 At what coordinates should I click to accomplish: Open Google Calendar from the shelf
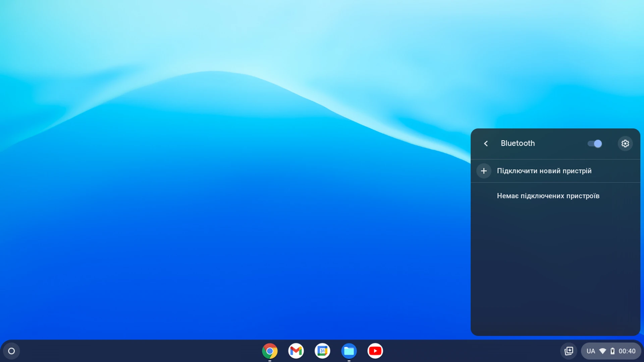point(322,351)
